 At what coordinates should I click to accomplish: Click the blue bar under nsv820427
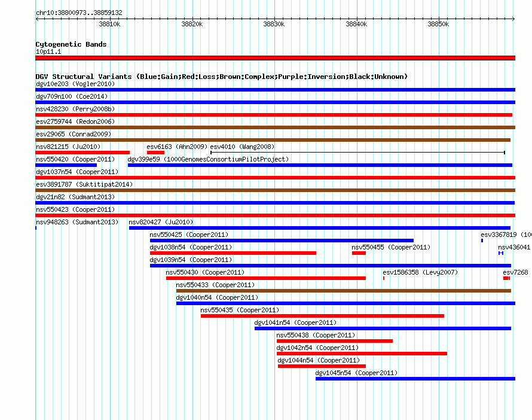[x=320, y=228]
